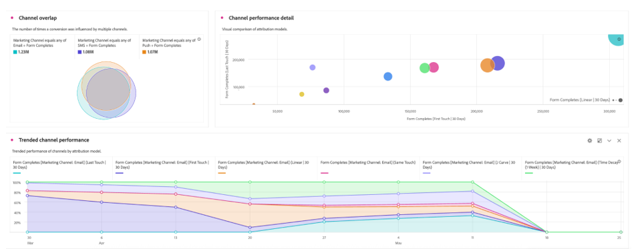The width and height of the screenshot is (644, 249).
Task: Select the large indigo bubble in scatter chart
Action: pos(498,63)
